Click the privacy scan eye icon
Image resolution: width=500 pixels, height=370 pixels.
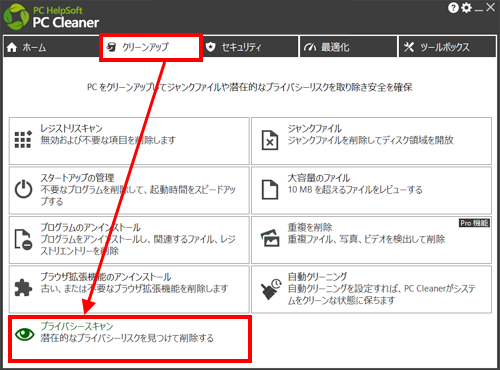tap(25, 334)
